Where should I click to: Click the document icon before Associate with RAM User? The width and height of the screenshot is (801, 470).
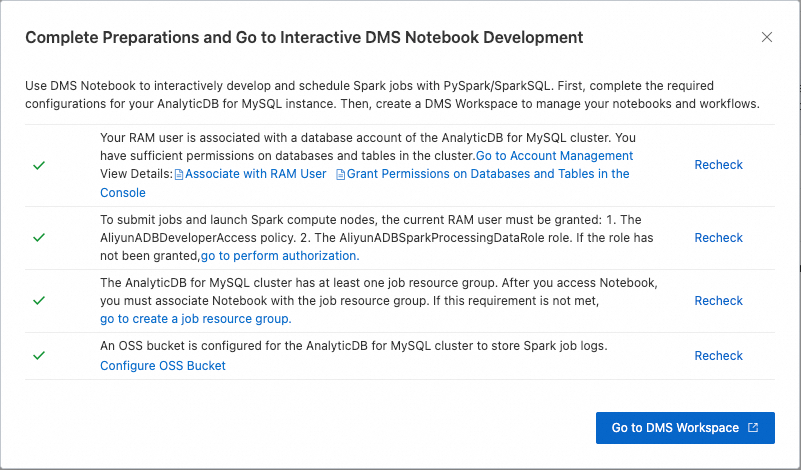180,174
